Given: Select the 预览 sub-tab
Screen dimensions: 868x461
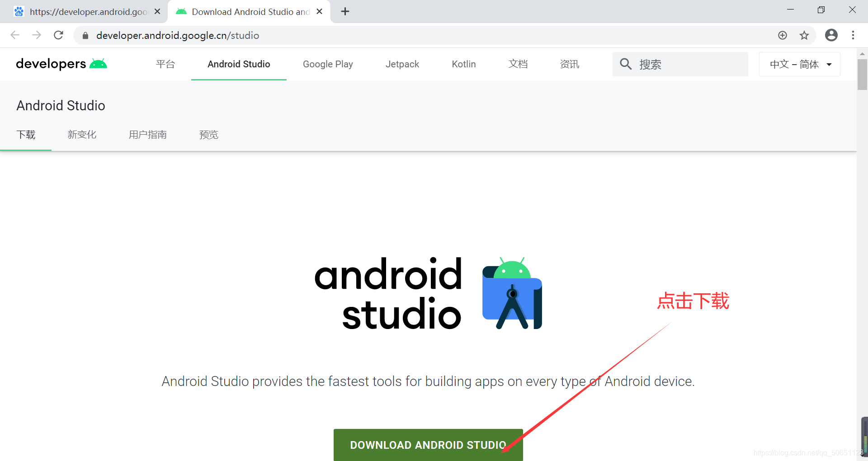Looking at the screenshot, I should point(209,135).
